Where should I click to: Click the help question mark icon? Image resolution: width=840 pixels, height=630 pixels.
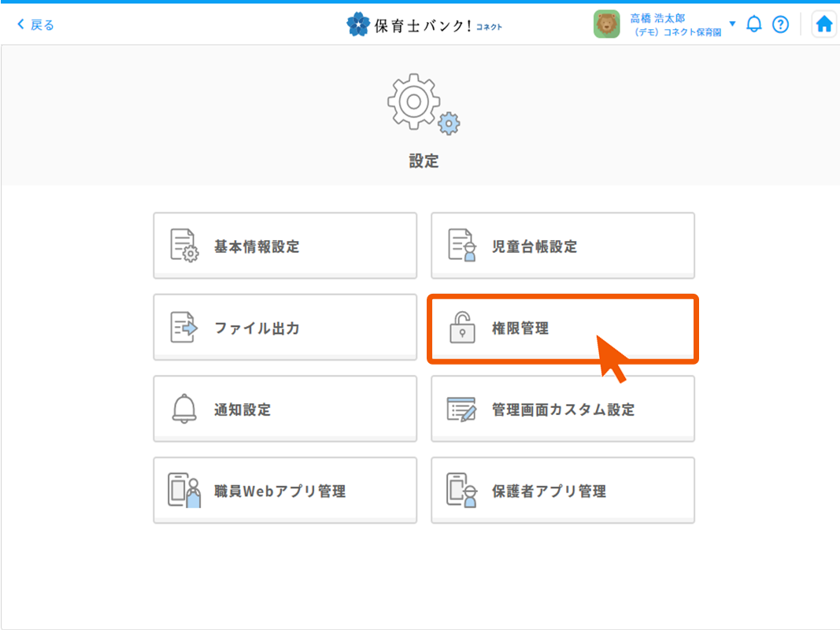pyautogui.click(x=780, y=24)
